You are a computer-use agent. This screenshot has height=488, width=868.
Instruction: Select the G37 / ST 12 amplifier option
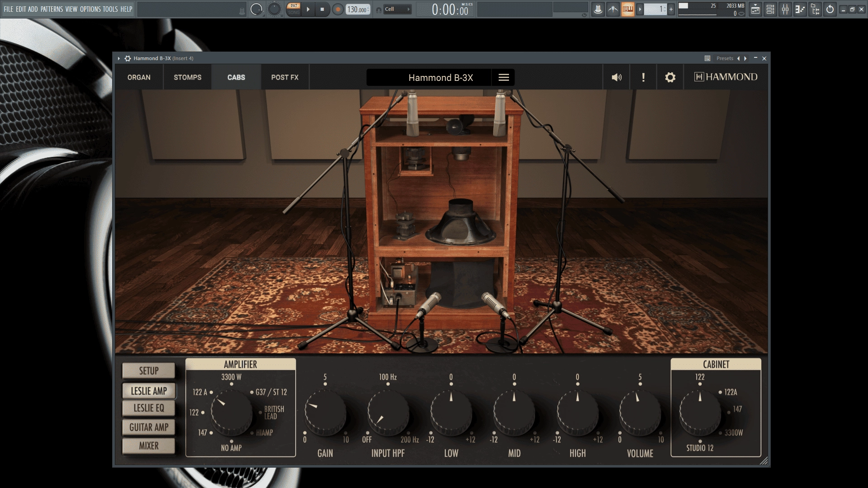pyautogui.click(x=271, y=392)
